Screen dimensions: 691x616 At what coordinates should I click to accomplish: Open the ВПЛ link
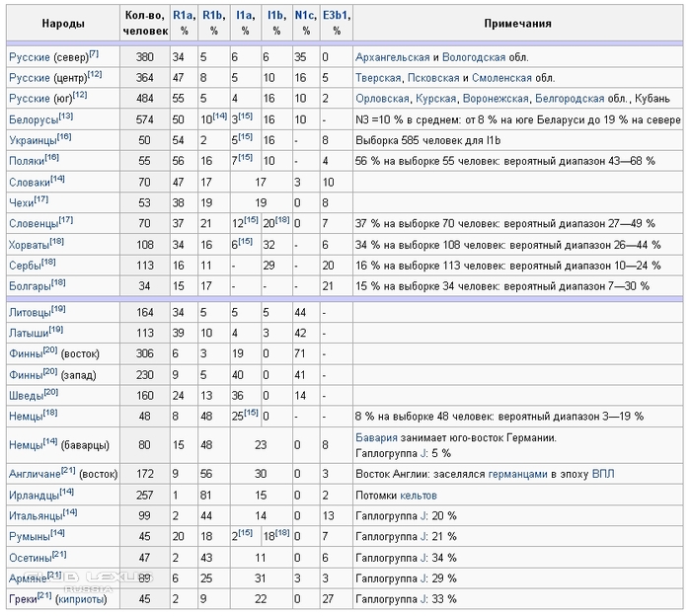pyautogui.click(x=601, y=473)
